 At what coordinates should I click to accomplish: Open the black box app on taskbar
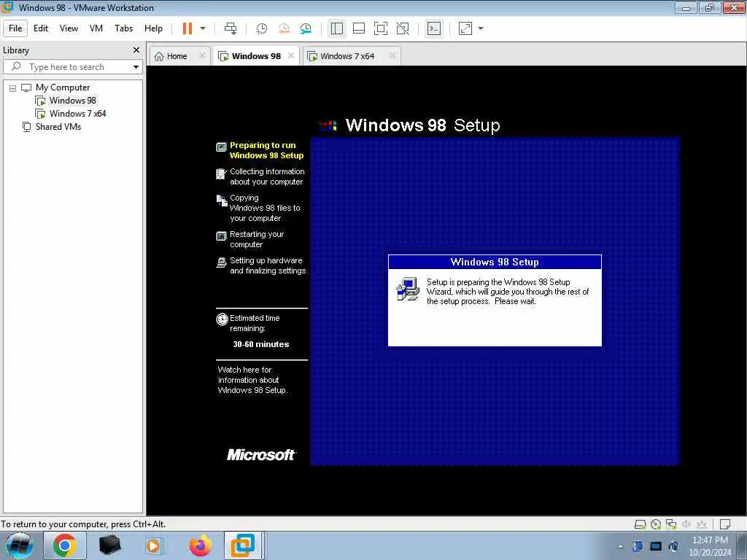click(109, 545)
